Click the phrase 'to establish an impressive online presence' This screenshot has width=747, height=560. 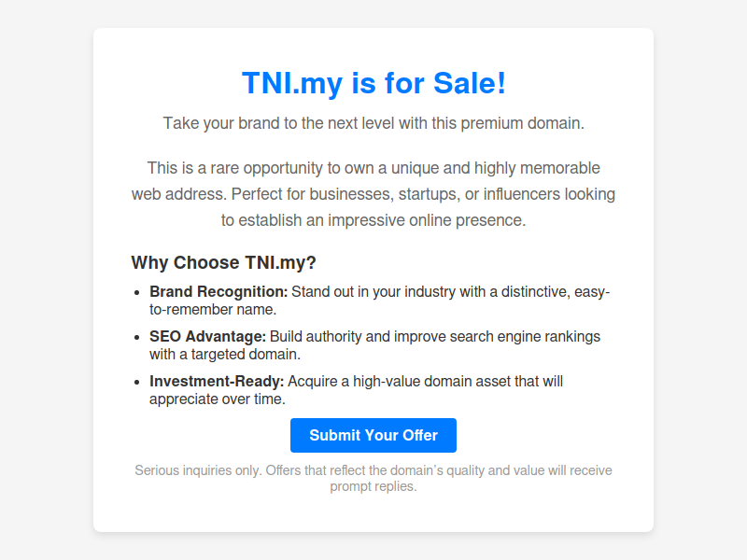coord(372,220)
